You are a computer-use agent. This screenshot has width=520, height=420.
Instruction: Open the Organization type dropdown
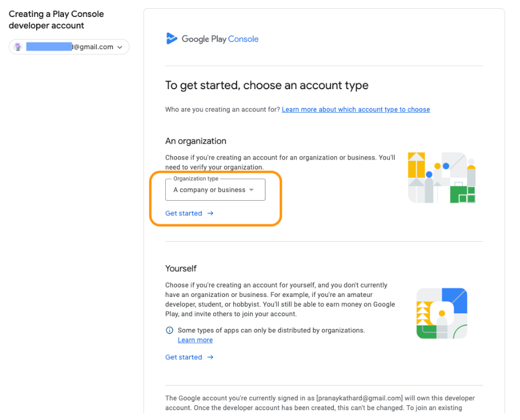(x=215, y=189)
